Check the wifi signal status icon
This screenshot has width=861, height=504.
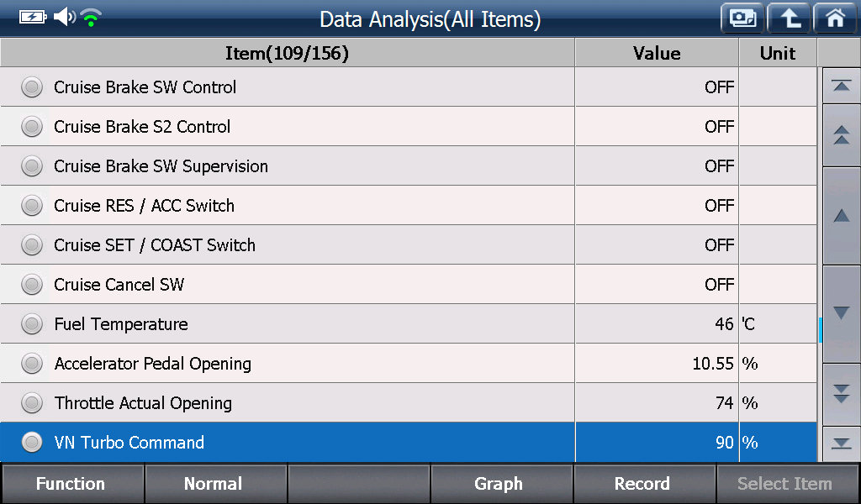(x=91, y=18)
